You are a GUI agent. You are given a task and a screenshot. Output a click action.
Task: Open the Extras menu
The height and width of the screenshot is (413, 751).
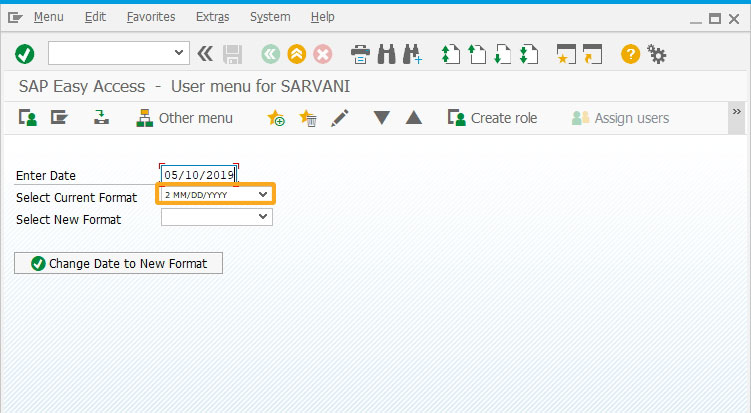213,17
